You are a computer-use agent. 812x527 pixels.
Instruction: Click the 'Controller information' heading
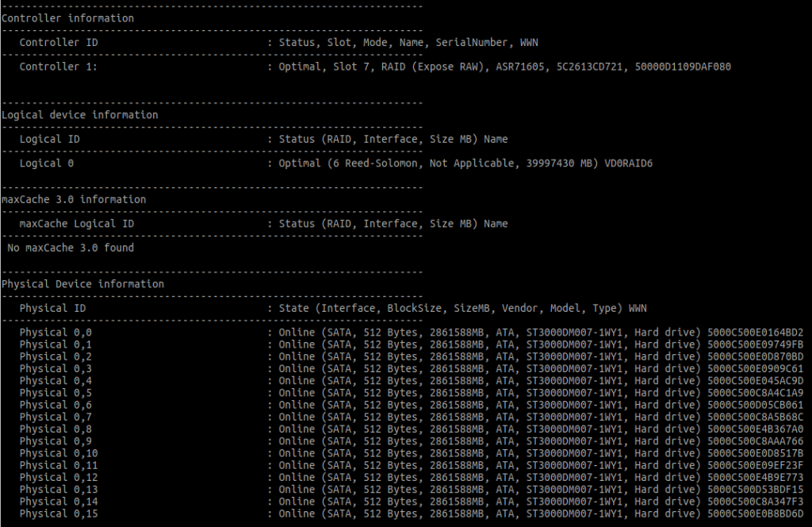pos(68,18)
